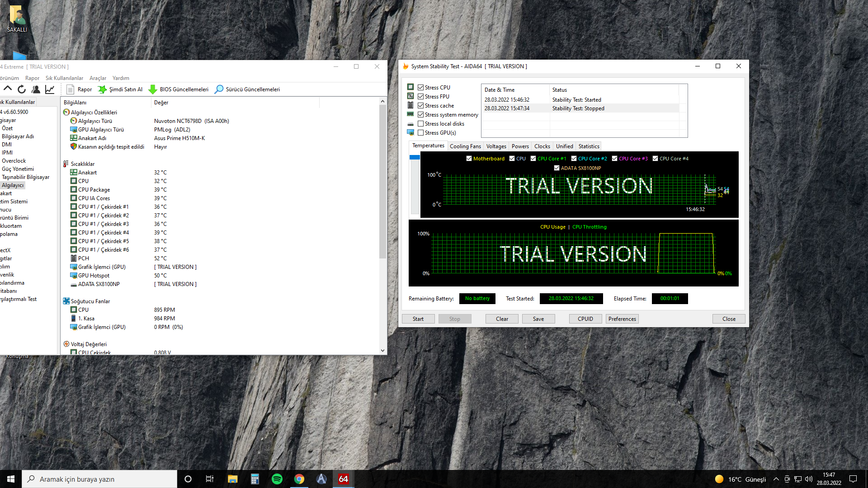Click the Kasanın açıldığı tespit edildi shield icon
Screen dimensions: 868x488
pos(74,147)
